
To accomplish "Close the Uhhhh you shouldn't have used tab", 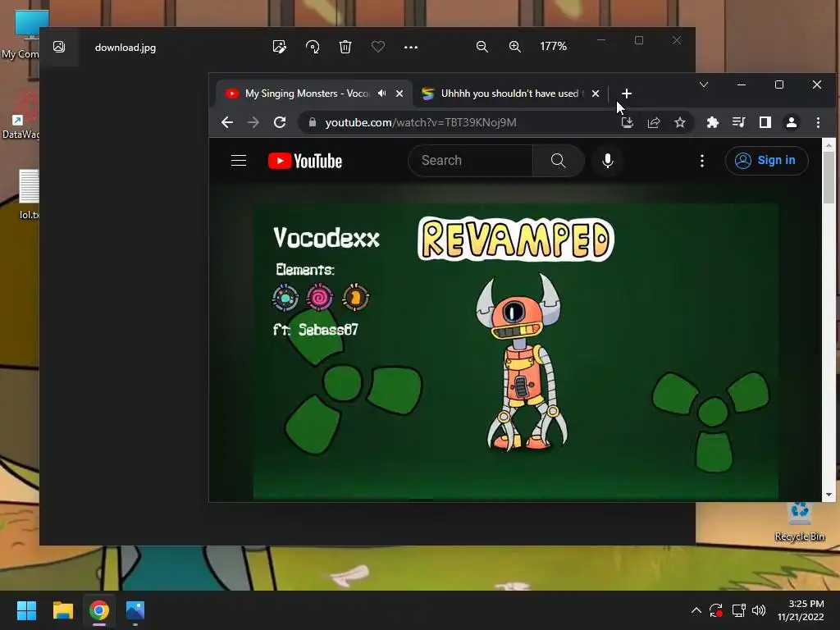I will pos(596,94).
